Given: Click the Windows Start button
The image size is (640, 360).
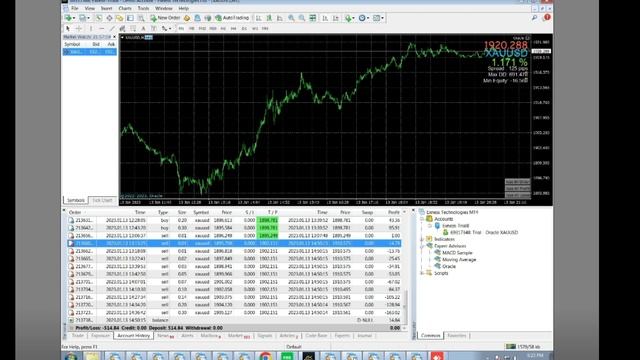Looking at the screenshot, I should click(x=71, y=356).
